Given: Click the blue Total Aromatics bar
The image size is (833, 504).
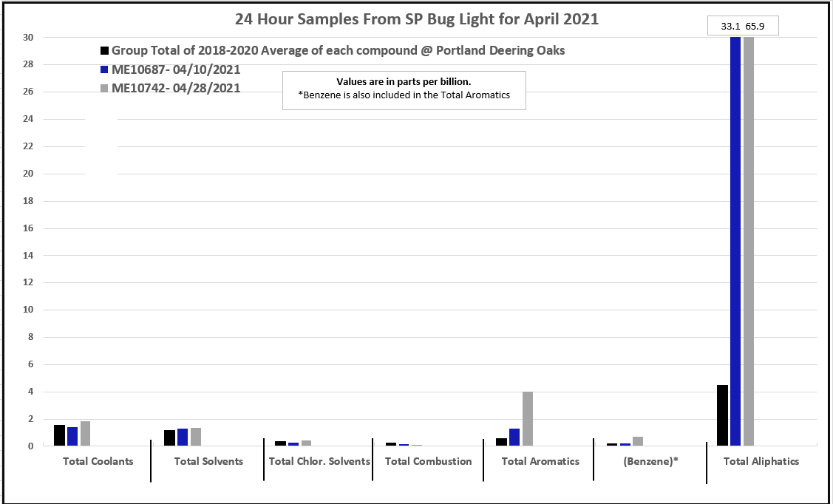Looking at the screenshot, I should tap(514, 437).
